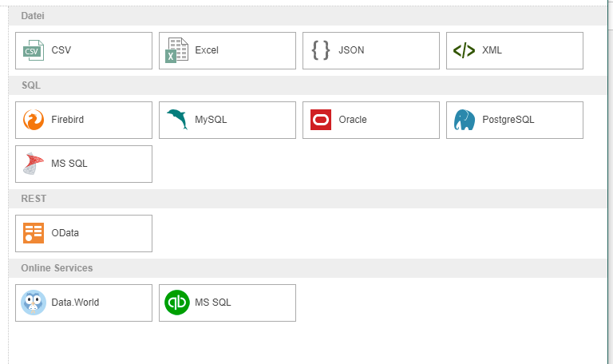613x364 pixels.
Task: Pick MS SQL label in the SQL section
Action: click(69, 164)
